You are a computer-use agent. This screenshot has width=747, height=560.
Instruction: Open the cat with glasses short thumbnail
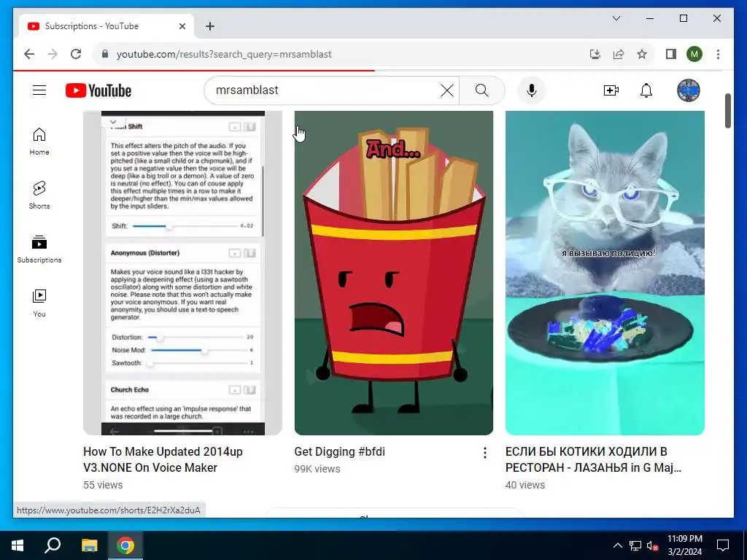click(605, 273)
